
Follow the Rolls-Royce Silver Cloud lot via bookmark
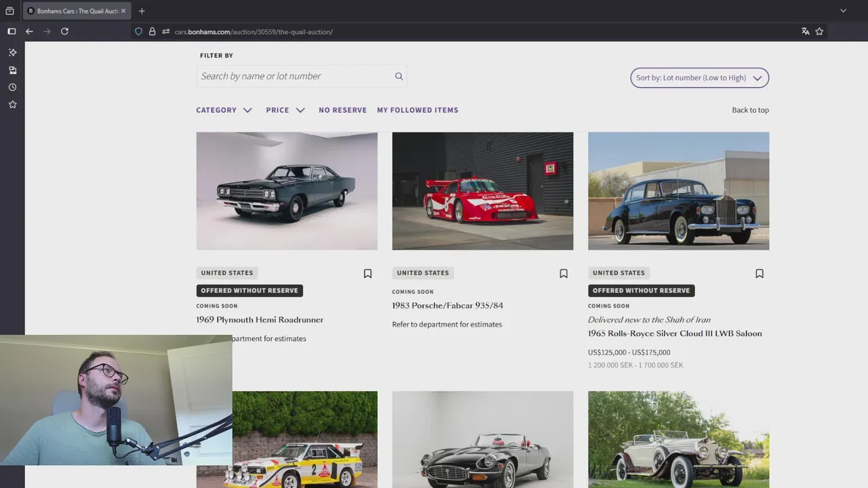point(759,274)
